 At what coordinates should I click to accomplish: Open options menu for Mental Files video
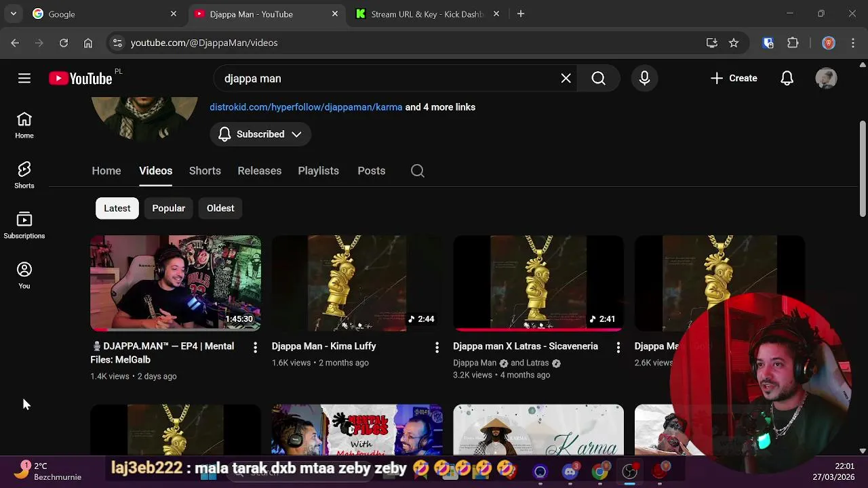[255, 348]
